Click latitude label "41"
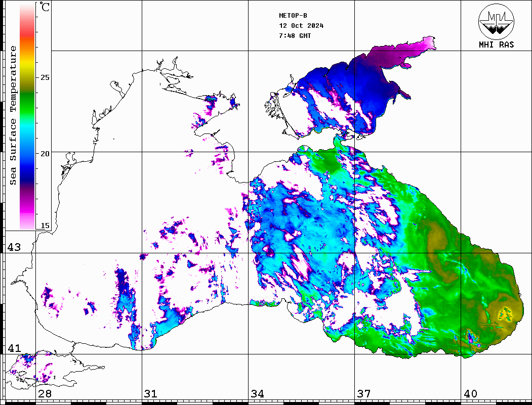 pyautogui.click(x=14, y=348)
